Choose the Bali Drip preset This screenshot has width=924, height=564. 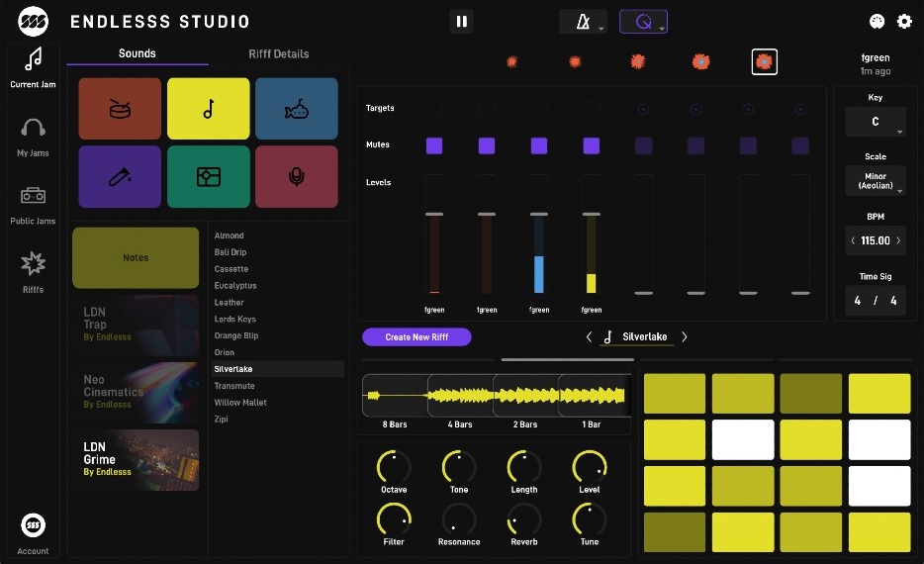point(231,251)
